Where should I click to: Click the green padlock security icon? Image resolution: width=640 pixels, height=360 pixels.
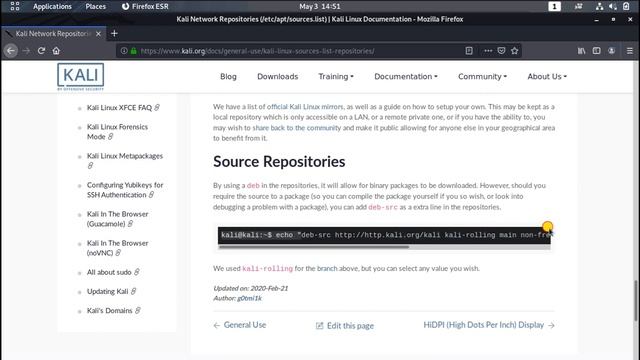tap(133, 51)
